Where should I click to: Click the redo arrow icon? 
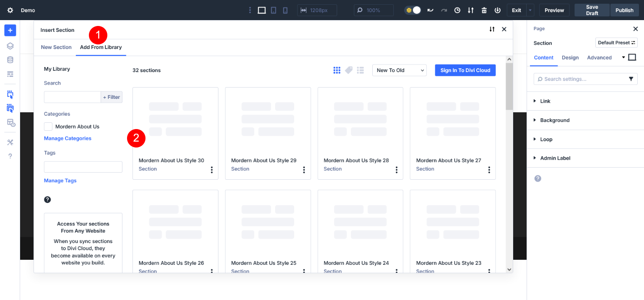(x=444, y=10)
